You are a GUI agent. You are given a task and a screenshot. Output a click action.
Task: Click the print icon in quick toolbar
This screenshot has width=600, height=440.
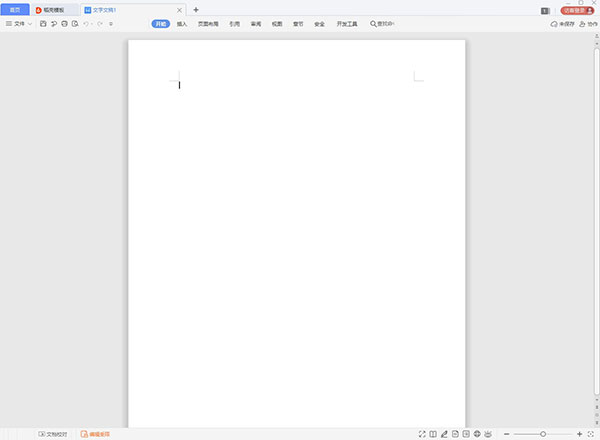coord(65,23)
